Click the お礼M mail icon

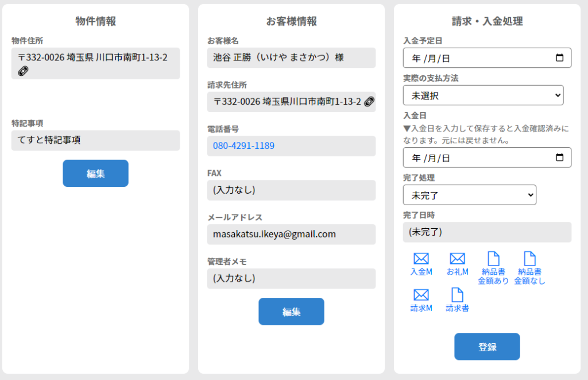tap(457, 259)
